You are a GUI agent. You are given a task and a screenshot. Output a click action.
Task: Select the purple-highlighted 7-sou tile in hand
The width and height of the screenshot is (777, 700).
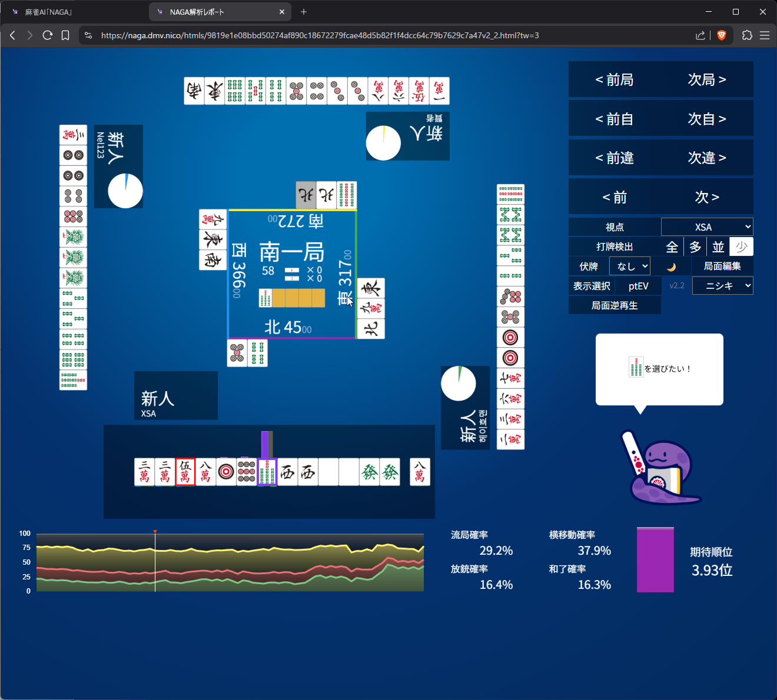[x=267, y=472]
